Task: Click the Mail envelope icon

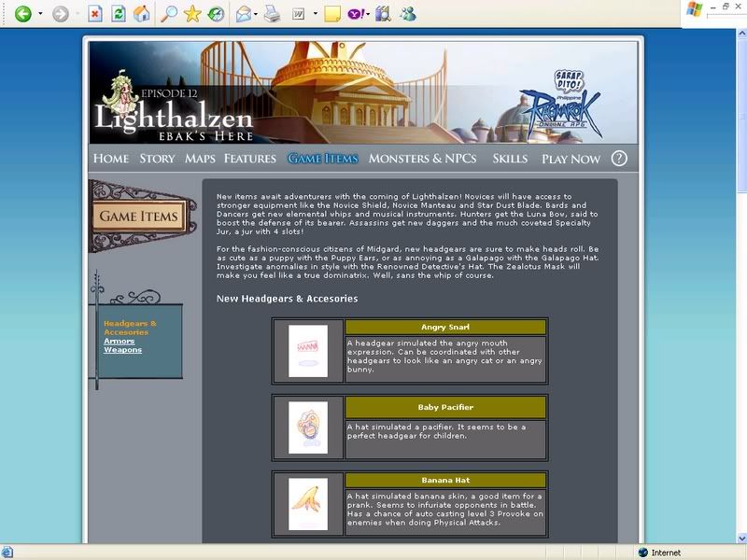Action: point(244,14)
